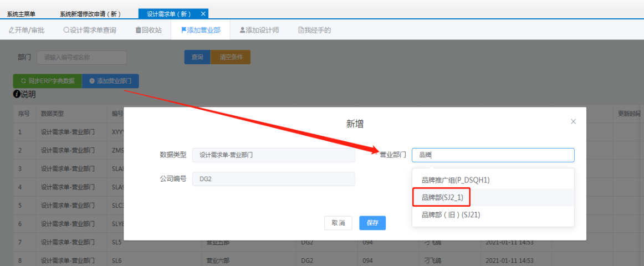Click 刁飞鸽 in the SL6 row
The image size is (644, 266).
[x=433, y=260]
